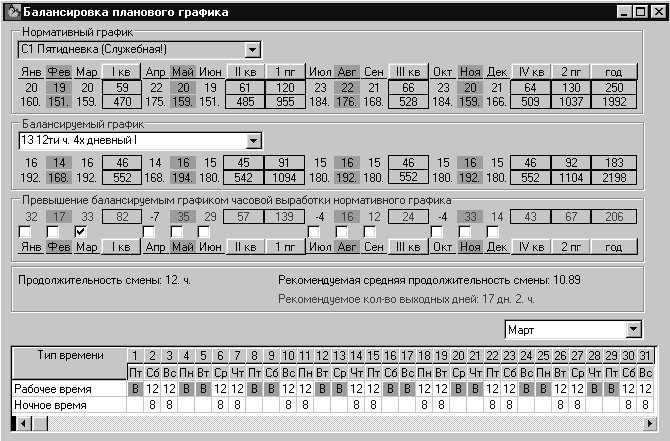Click 2 пг button in excess section
Screen dimensions: 670x441
[x=571, y=247]
